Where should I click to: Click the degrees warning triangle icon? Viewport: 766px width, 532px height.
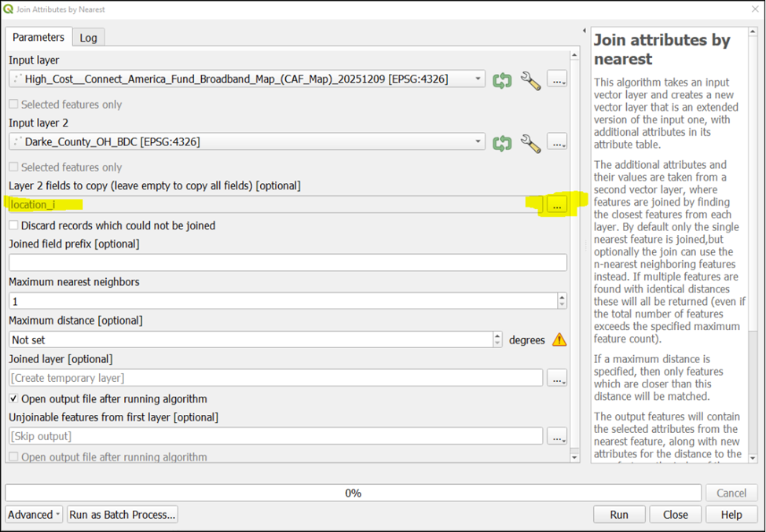point(559,340)
